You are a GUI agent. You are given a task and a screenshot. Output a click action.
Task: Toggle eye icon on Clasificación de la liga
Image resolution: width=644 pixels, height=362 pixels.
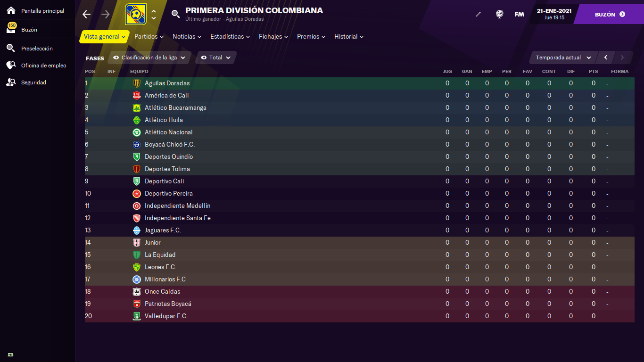(116, 58)
